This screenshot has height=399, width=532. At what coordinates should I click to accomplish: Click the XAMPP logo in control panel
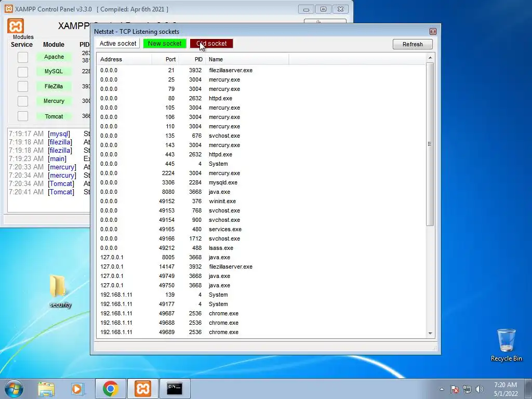16,26
